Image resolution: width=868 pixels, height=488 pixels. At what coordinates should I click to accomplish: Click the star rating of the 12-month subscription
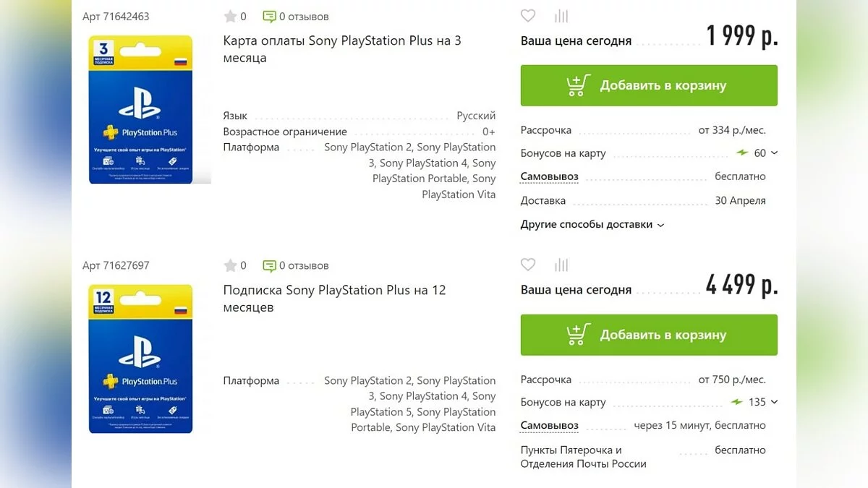point(231,265)
